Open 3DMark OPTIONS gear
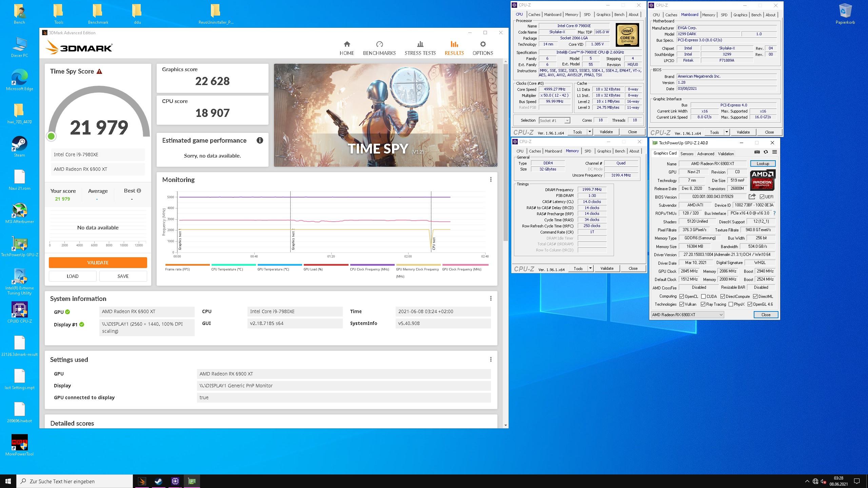Screen dimensions: 868x488 [x=483, y=48]
